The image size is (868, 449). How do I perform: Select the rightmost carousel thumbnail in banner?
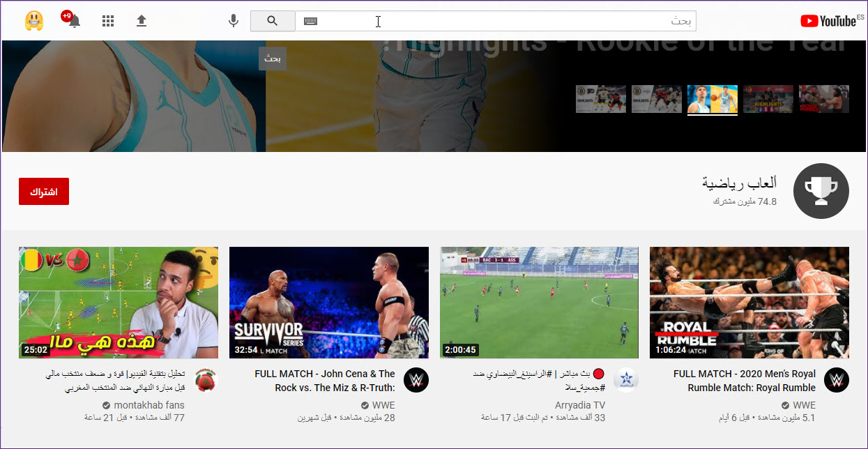pyautogui.click(x=824, y=99)
